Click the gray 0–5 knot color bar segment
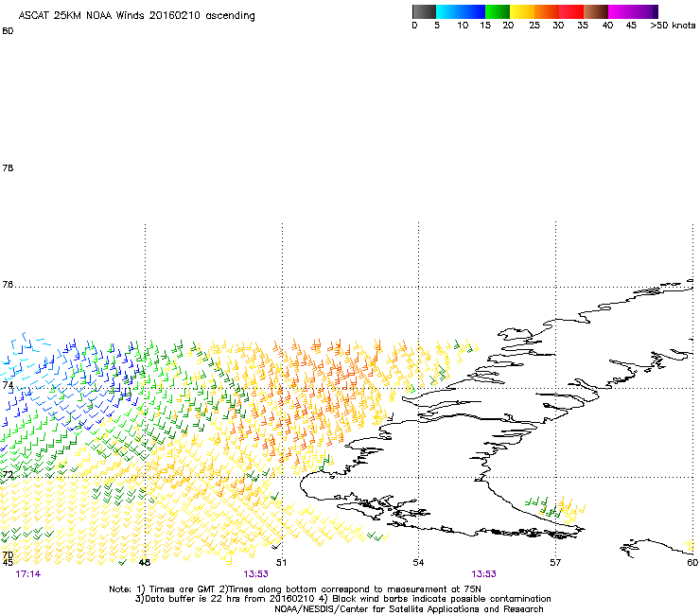Viewport: 700px width, 615px height. [x=424, y=11]
